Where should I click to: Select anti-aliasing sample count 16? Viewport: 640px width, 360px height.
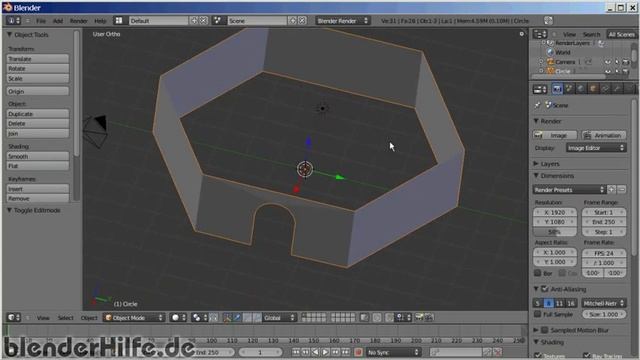pos(571,303)
